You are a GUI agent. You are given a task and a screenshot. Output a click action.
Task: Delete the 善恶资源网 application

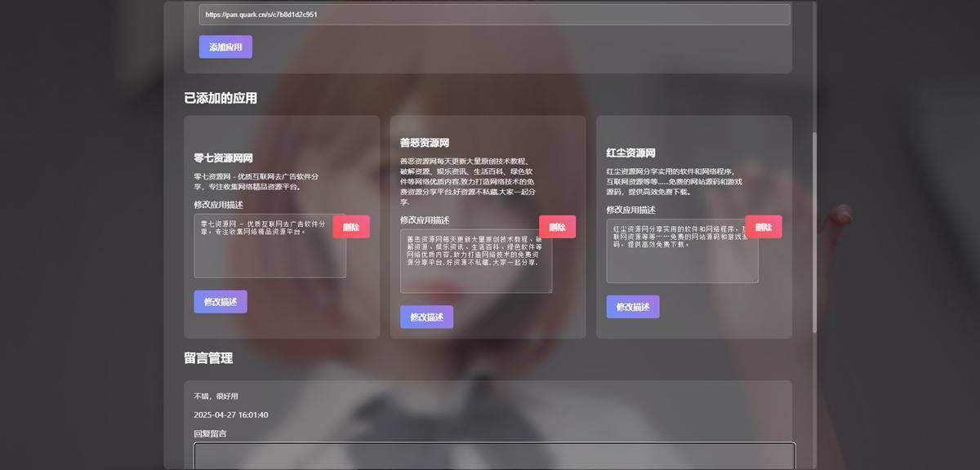pos(557,228)
